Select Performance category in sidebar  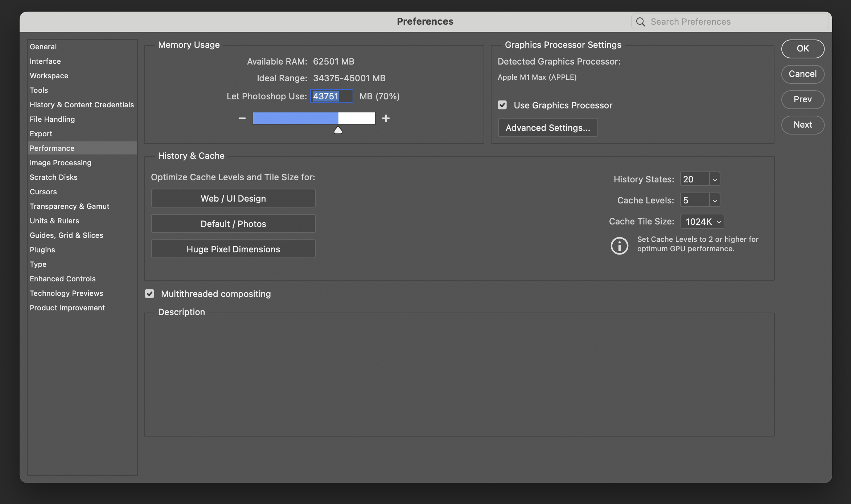point(82,148)
